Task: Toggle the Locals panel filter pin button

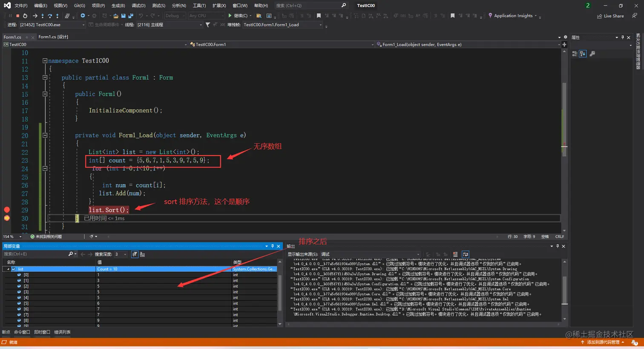Action: (135, 254)
